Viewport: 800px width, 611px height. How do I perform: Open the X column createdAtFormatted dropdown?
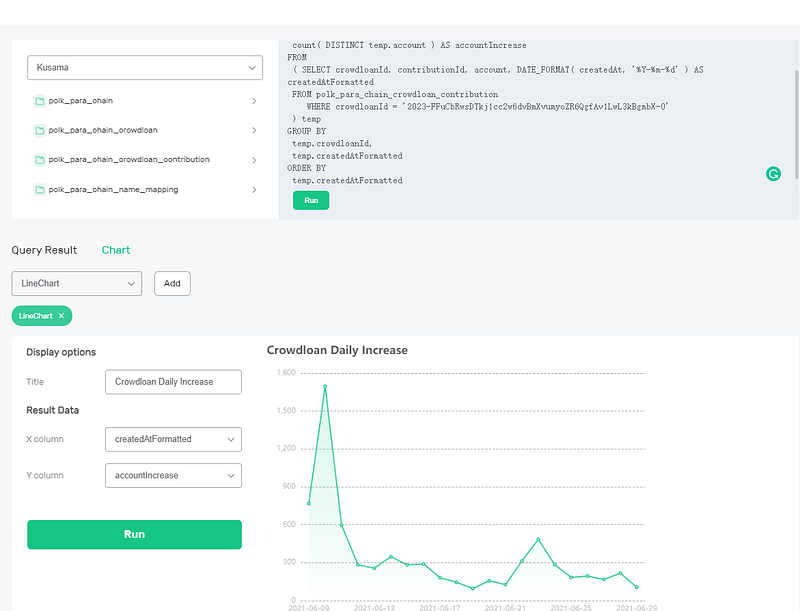pyautogui.click(x=173, y=439)
